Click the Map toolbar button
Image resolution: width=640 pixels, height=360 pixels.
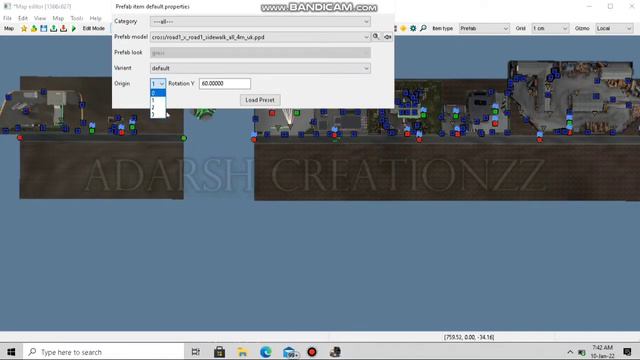[9, 29]
